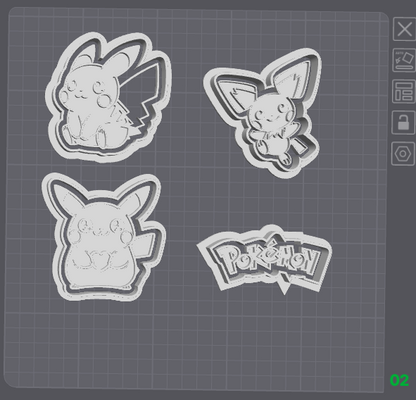416x400 pixels.
Task: Select the Pokemon logo cutter model
Action: point(265,259)
